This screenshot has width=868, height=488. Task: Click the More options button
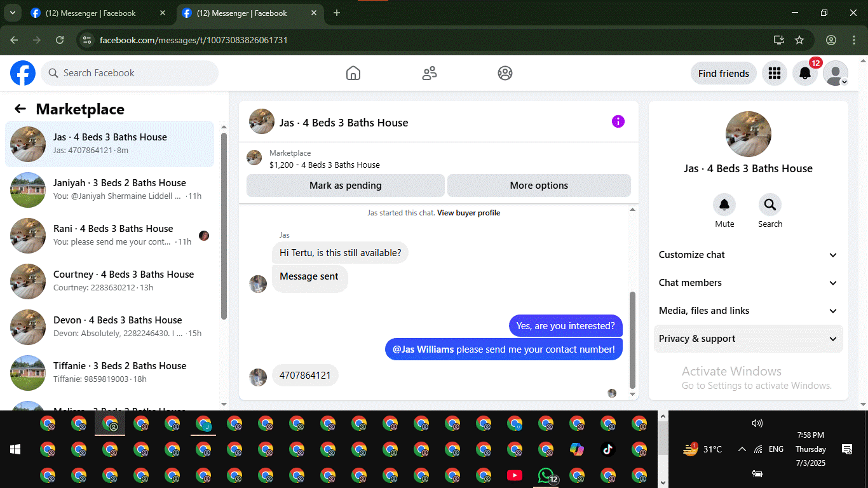pyautogui.click(x=539, y=186)
